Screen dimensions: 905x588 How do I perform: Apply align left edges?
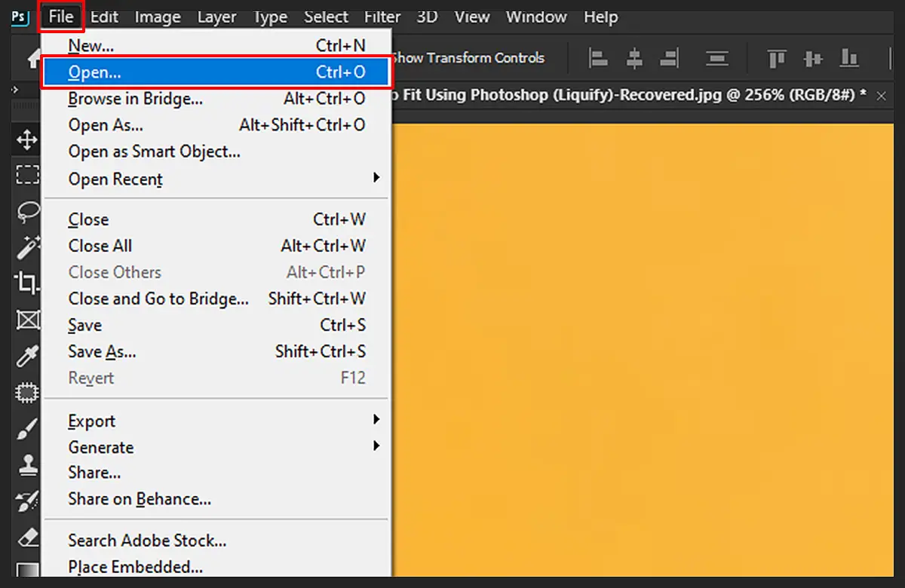[x=600, y=58]
